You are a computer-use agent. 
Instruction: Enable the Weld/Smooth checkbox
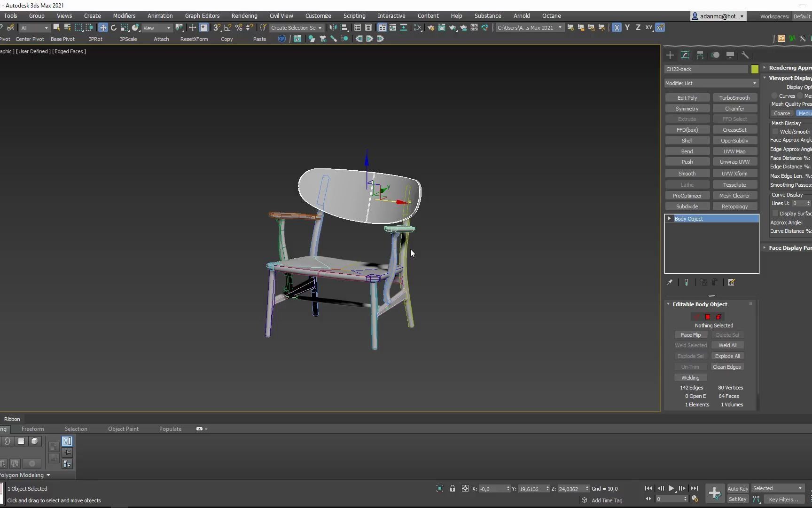tap(775, 132)
